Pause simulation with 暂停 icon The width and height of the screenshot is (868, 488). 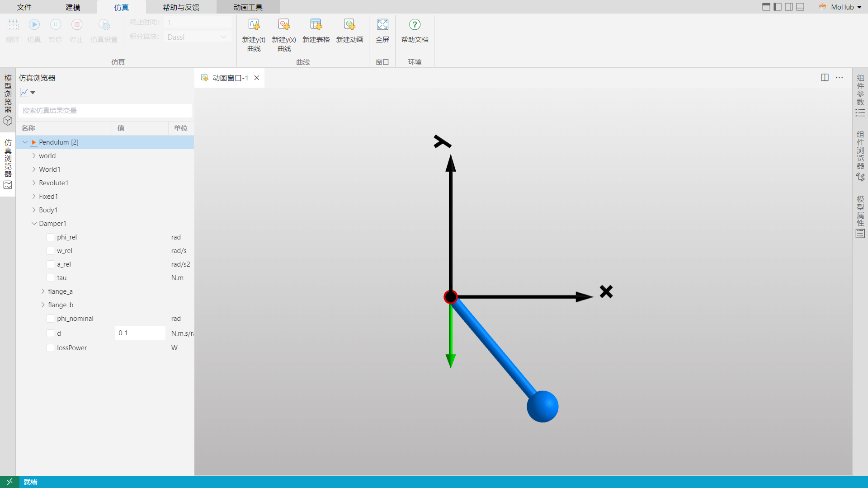tap(56, 25)
